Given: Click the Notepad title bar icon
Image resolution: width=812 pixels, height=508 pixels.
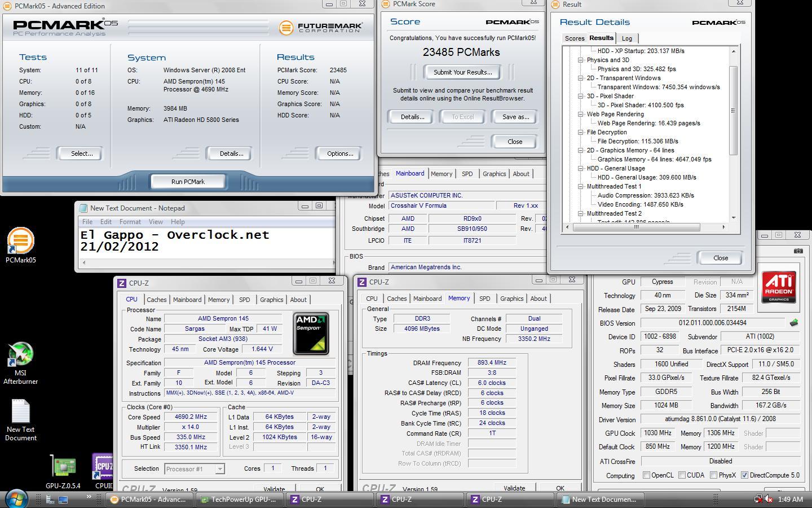Looking at the screenshot, I should point(83,208).
